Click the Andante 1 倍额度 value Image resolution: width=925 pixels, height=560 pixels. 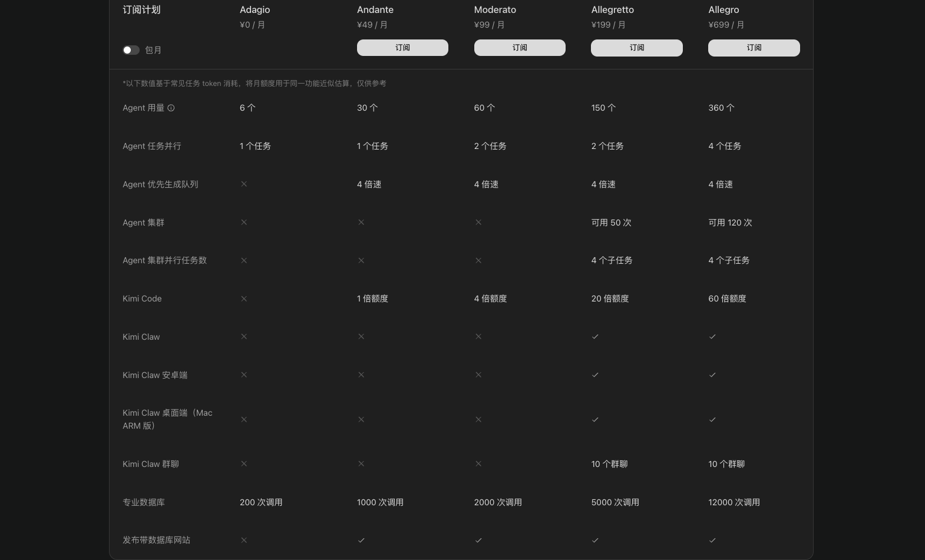(x=372, y=299)
